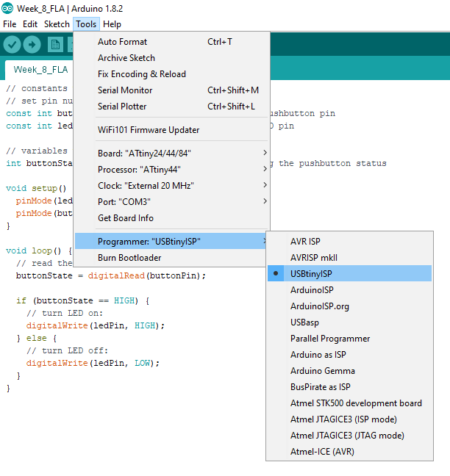Select Atmel-ICE (AVR) programmer
This screenshot has width=450, height=476.
pyautogui.click(x=321, y=451)
